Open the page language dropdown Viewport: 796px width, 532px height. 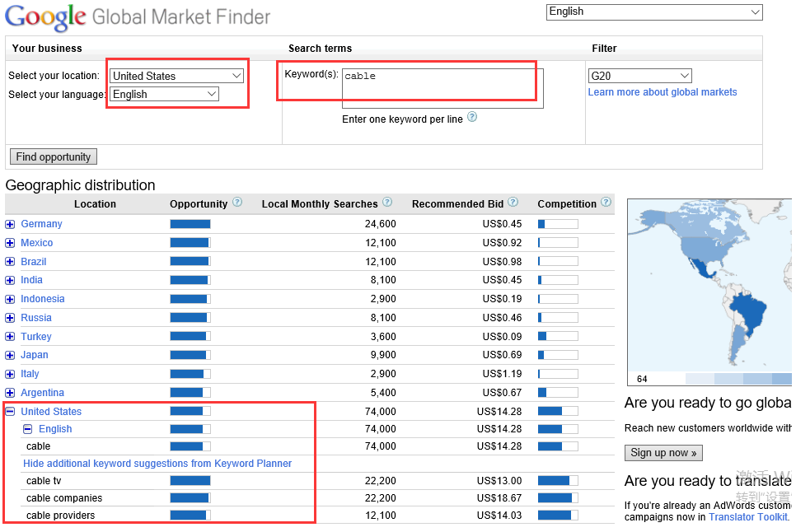(654, 12)
